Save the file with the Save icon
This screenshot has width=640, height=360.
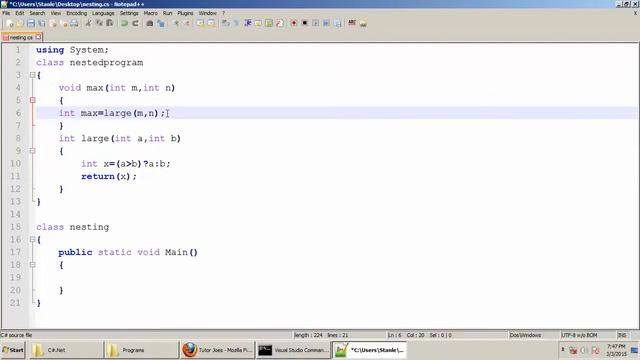point(31,23)
